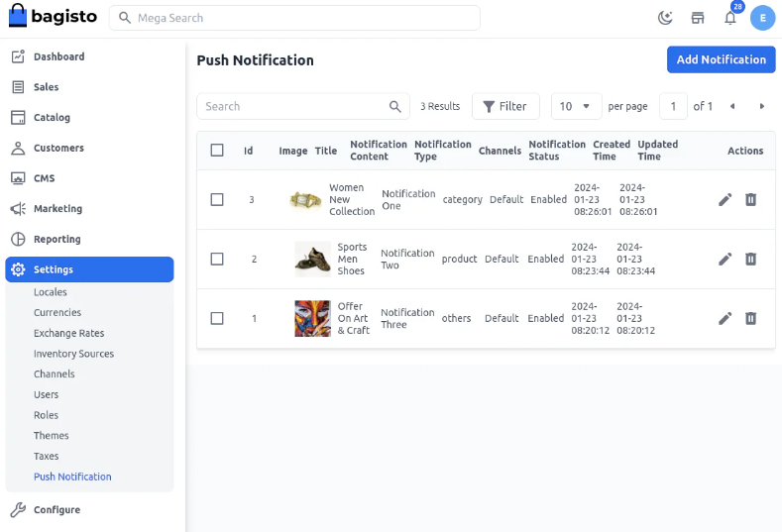This screenshot has height=532, width=782.
Task: Check the select-all header checkbox
Action: 217,151
